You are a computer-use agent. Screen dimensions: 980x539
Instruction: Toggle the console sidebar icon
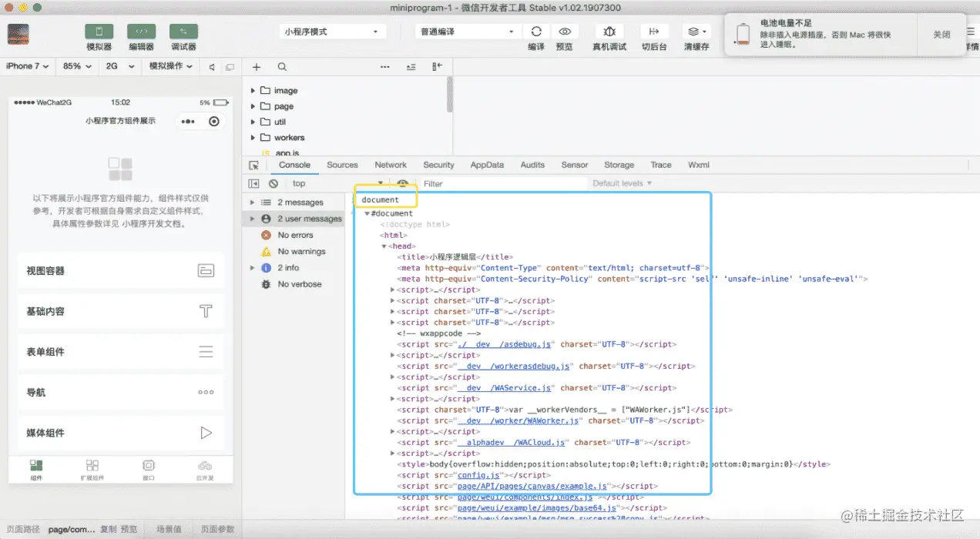[253, 183]
